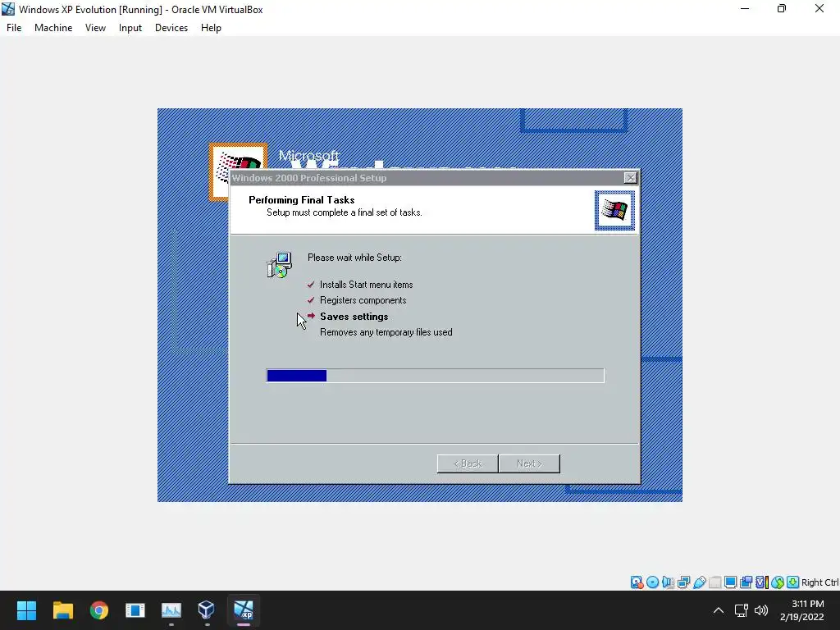The height and width of the screenshot is (630, 840).
Task: Click the checkmark beside Registers components
Action: [311, 300]
